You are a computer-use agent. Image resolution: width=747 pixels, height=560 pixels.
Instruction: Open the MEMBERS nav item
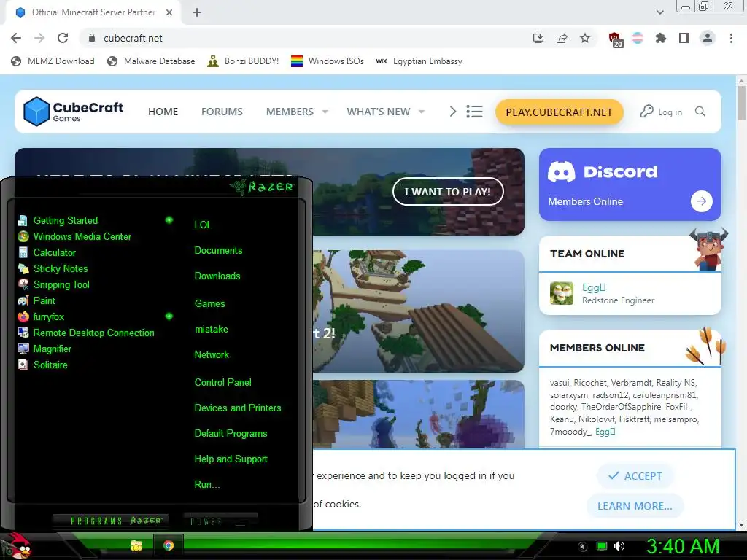pos(290,112)
